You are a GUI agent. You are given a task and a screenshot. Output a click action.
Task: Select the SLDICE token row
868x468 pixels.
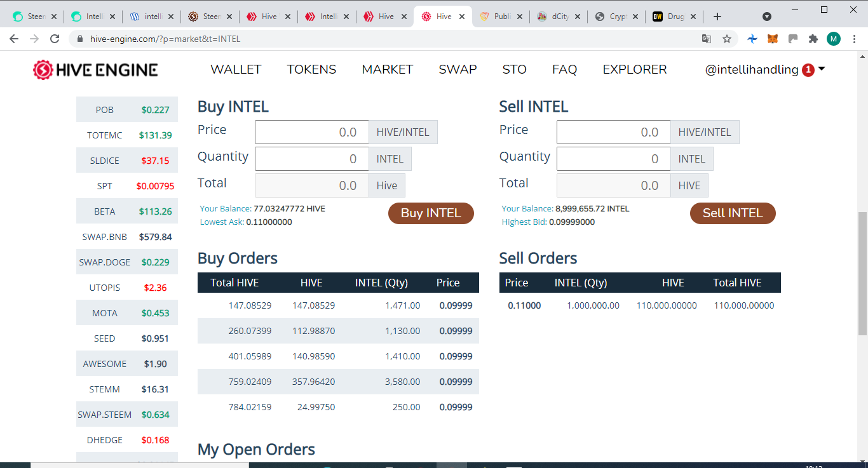(x=127, y=160)
